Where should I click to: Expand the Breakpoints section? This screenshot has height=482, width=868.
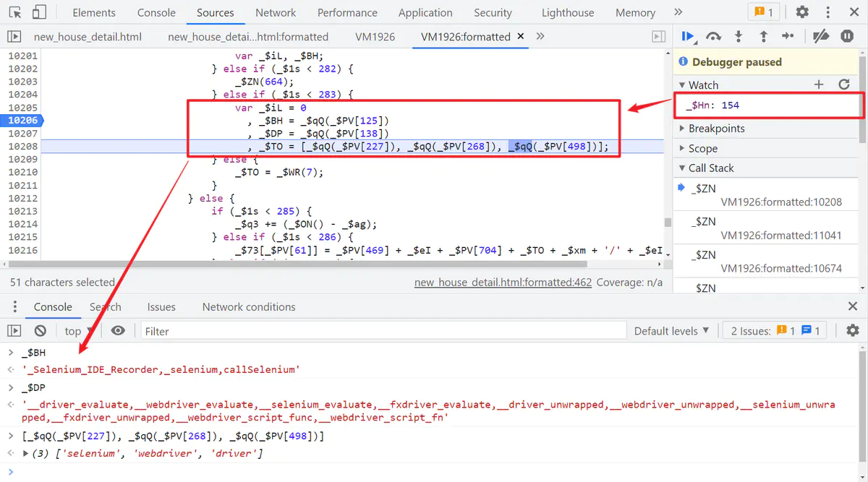(x=716, y=129)
